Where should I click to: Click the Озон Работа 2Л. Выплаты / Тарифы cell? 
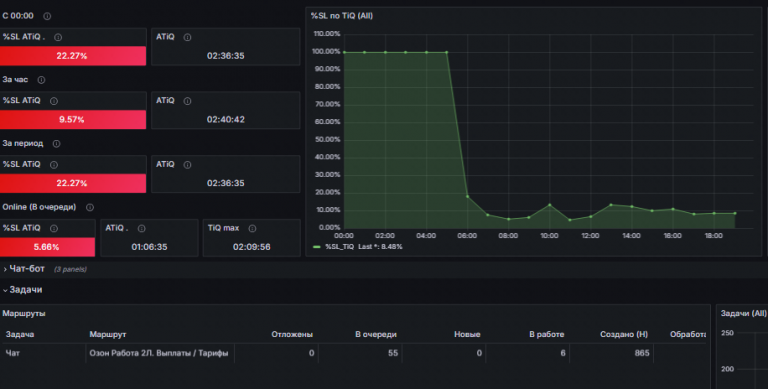pos(159,353)
